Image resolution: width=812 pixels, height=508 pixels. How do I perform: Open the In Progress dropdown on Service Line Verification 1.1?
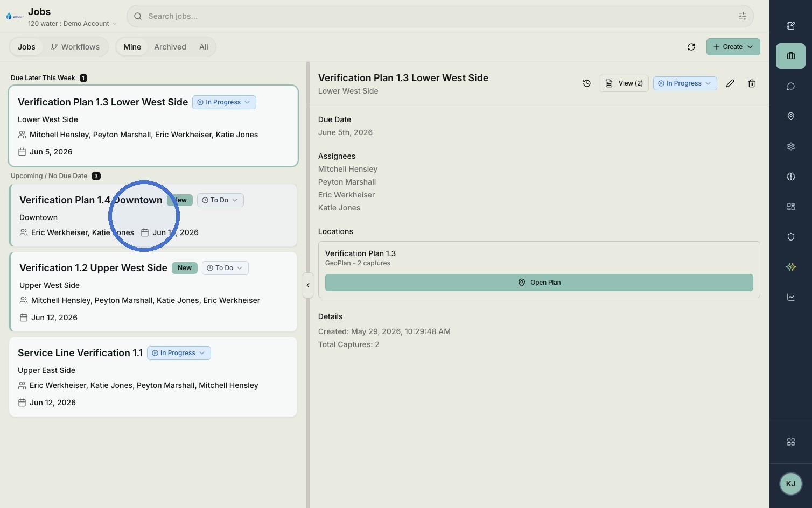(179, 353)
